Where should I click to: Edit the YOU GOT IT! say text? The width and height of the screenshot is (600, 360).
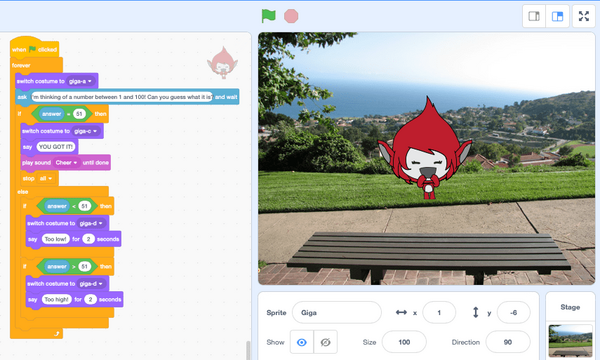tap(56, 147)
